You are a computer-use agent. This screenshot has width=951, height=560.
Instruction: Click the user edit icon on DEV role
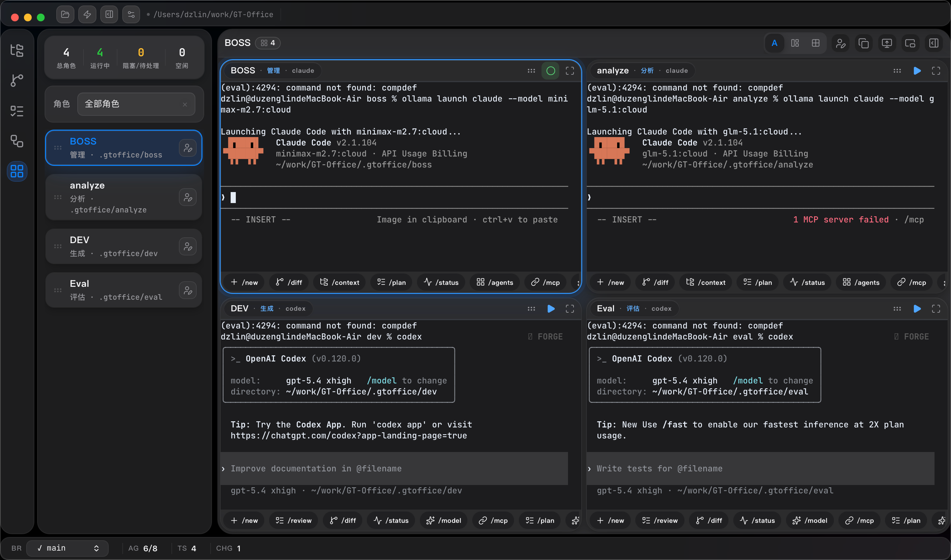[x=188, y=246]
